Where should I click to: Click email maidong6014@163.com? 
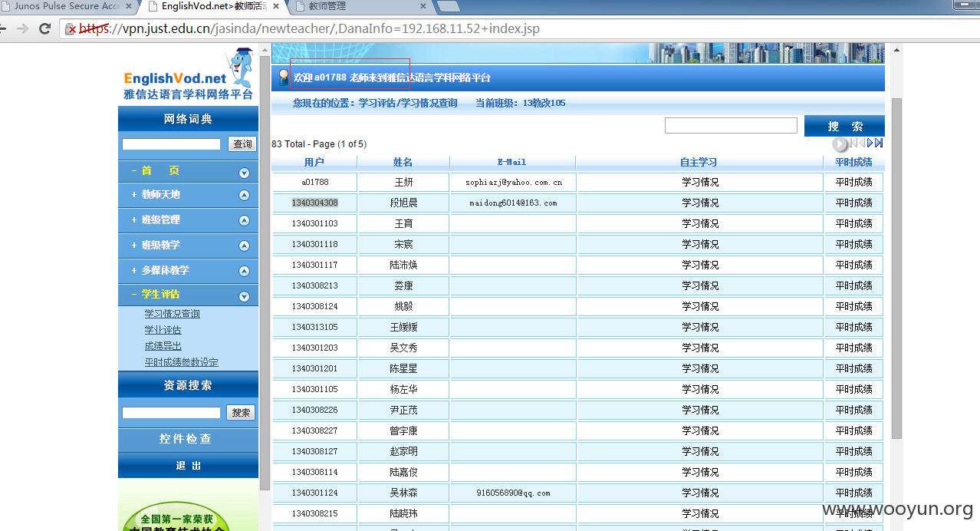tap(513, 203)
